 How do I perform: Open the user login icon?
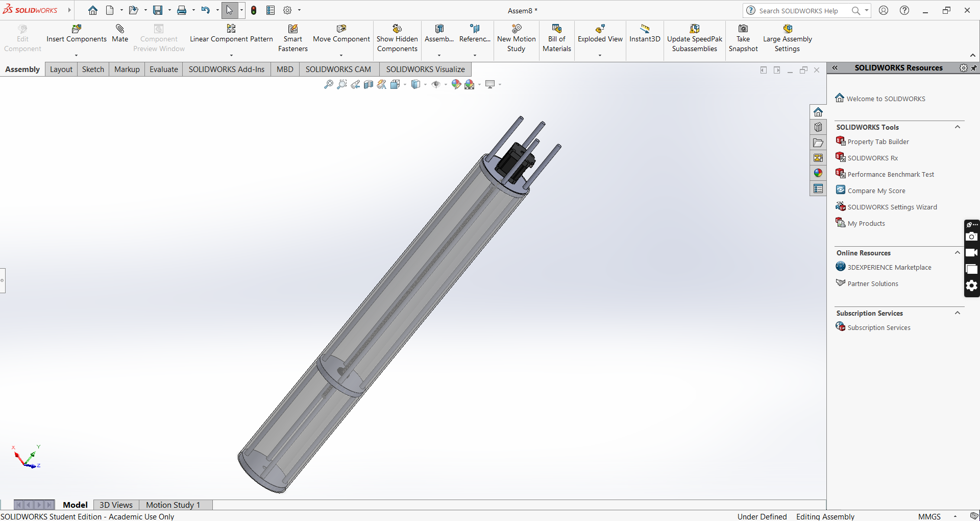(x=884, y=10)
